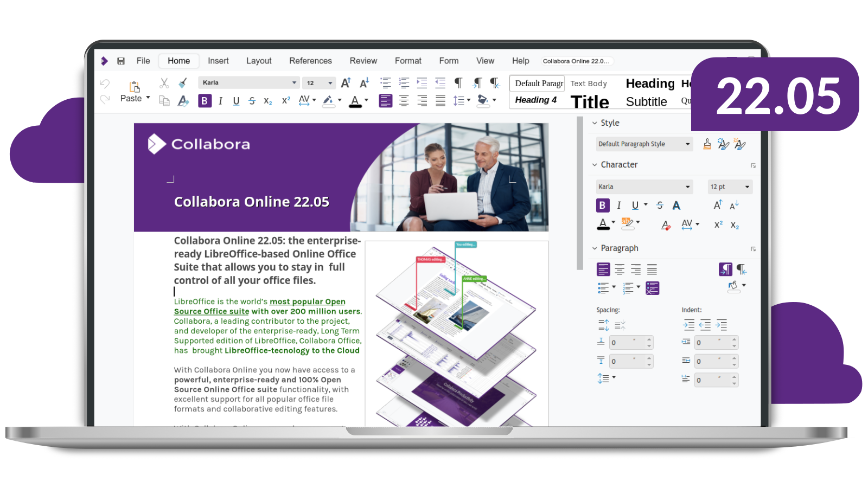This screenshot has height=488, width=868.
Task: Click the Collabora logo icon beside Save
Action: point(104,61)
